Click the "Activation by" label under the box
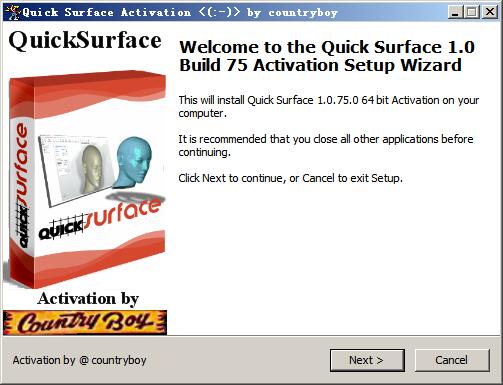503x385 pixels. (88, 299)
